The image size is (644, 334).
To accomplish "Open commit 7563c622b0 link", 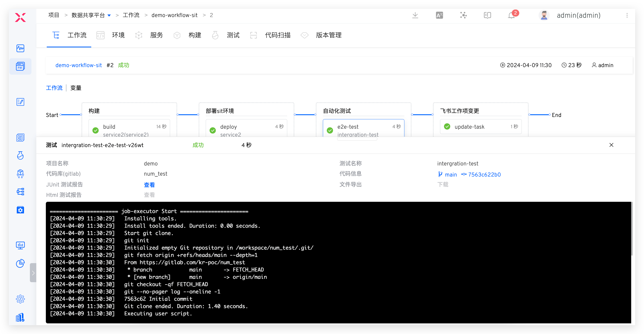I will click(x=484, y=175).
